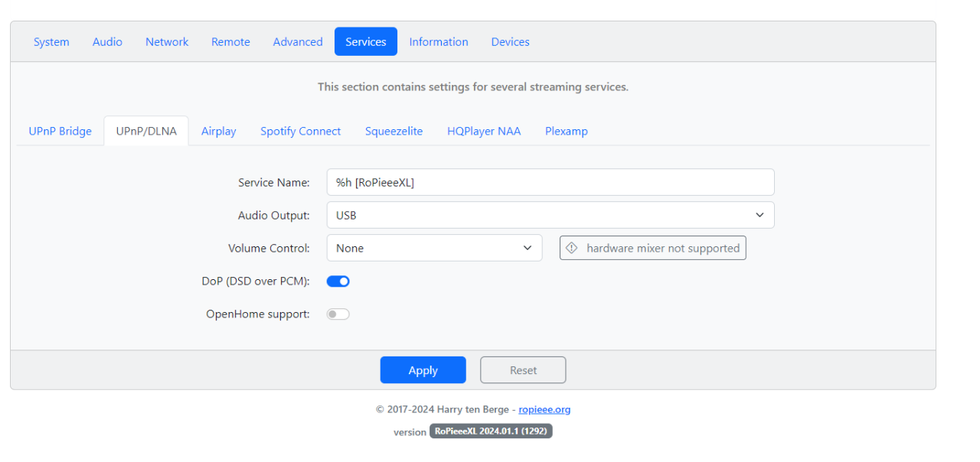Enable the OpenHome support switch
This screenshot has width=980, height=462.
(338, 314)
